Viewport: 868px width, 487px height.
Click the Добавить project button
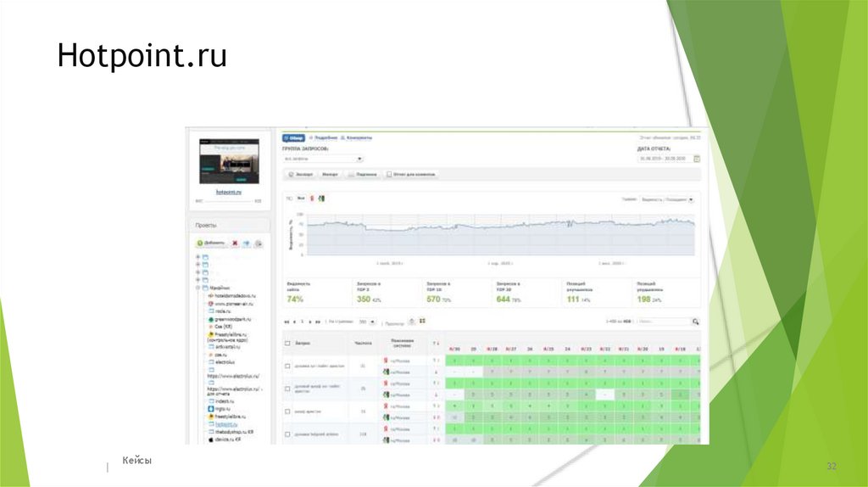click(x=211, y=243)
